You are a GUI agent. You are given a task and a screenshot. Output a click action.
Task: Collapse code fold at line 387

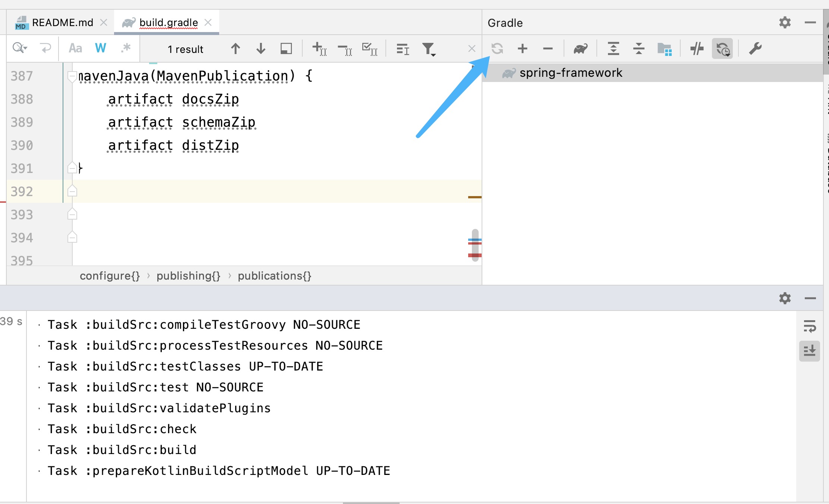click(72, 76)
